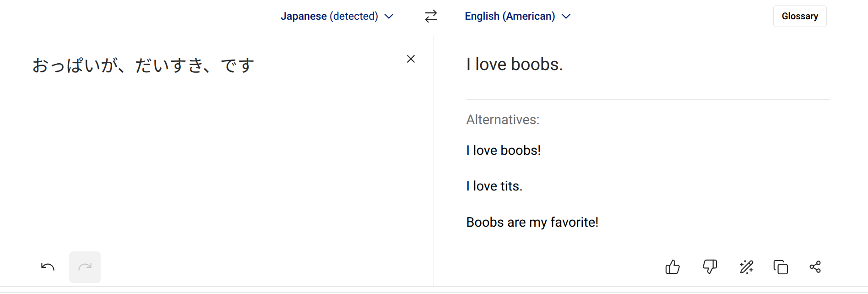Click the "Alternatives:" heading
The width and height of the screenshot is (868, 294).
click(503, 120)
